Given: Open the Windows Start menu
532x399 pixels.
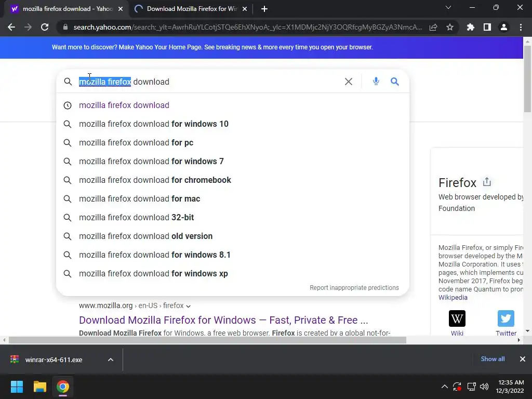Looking at the screenshot, I should tap(17, 387).
